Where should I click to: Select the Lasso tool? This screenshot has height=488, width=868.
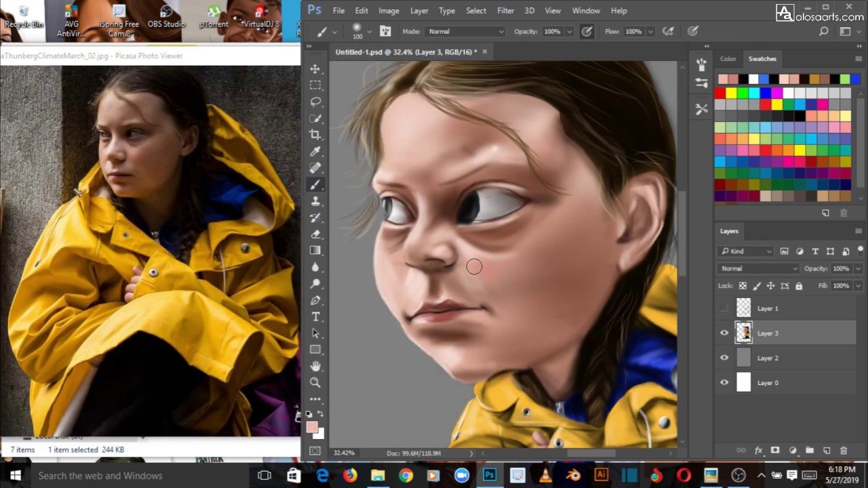pyautogui.click(x=315, y=102)
